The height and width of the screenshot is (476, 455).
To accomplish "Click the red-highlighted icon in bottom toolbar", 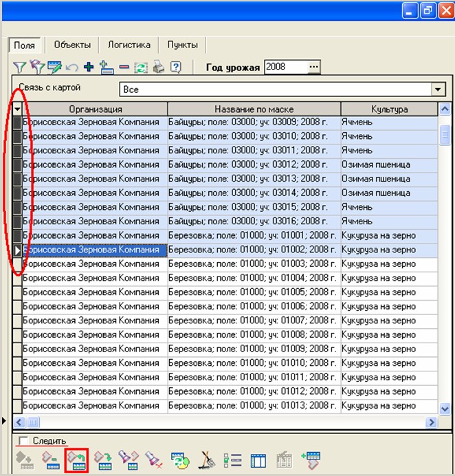I will (74, 459).
